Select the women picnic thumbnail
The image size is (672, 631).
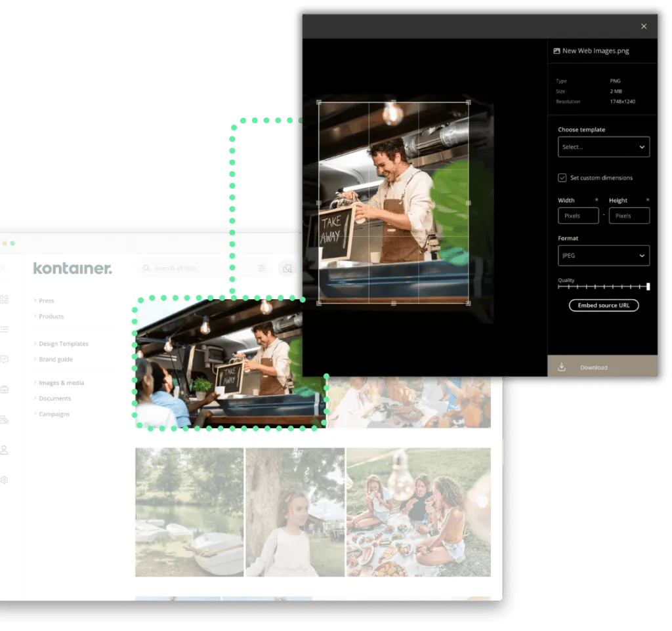pyautogui.click(x=418, y=512)
